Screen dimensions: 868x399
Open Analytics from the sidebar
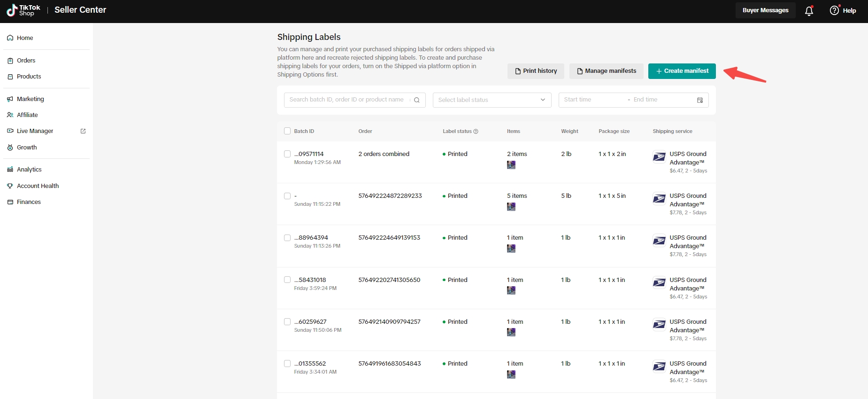tap(29, 170)
